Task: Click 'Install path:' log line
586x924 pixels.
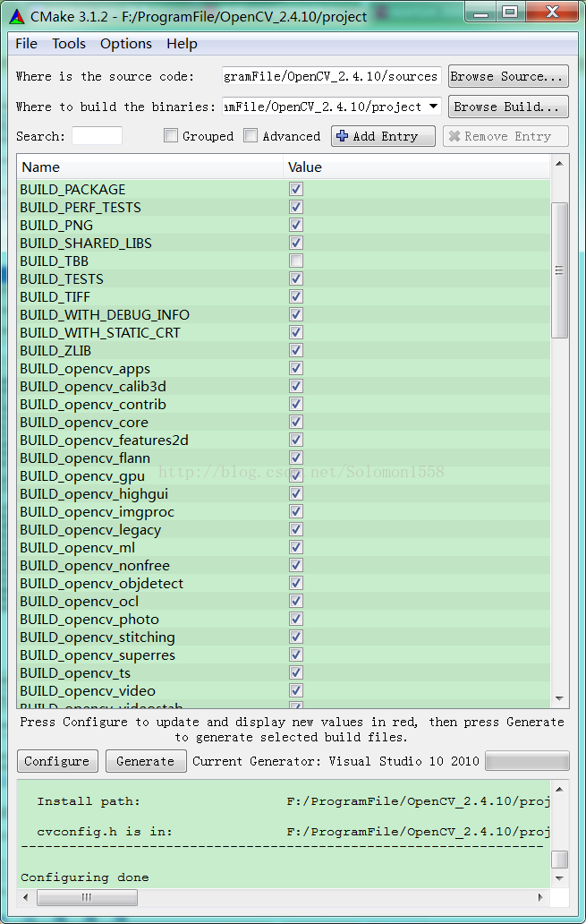Action: tap(89, 801)
